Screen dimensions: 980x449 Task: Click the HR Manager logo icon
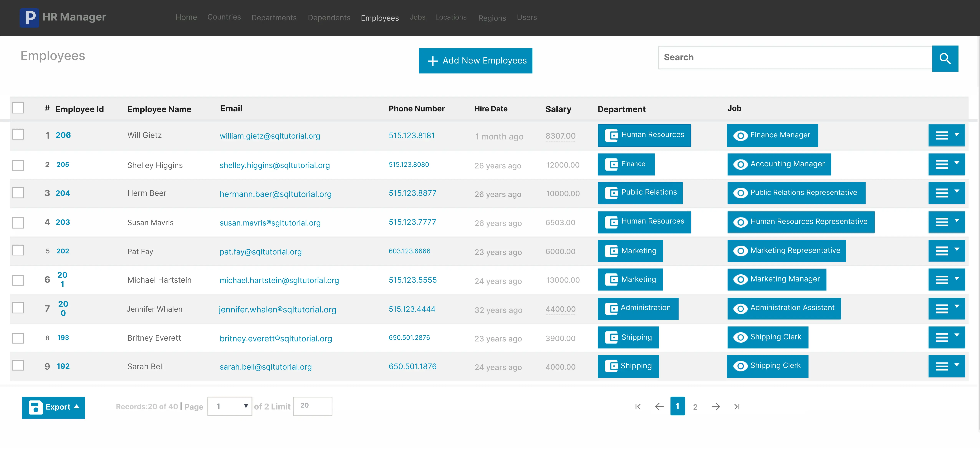click(29, 17)
